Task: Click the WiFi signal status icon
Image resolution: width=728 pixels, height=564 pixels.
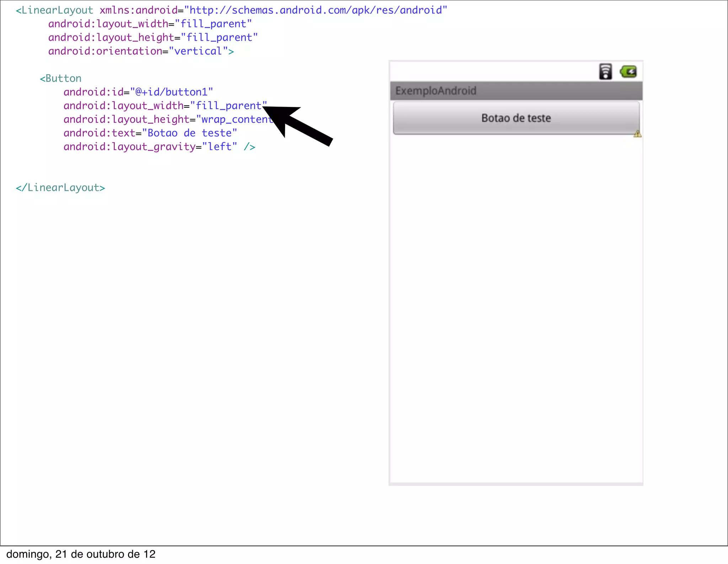Action: pos(605,71)
